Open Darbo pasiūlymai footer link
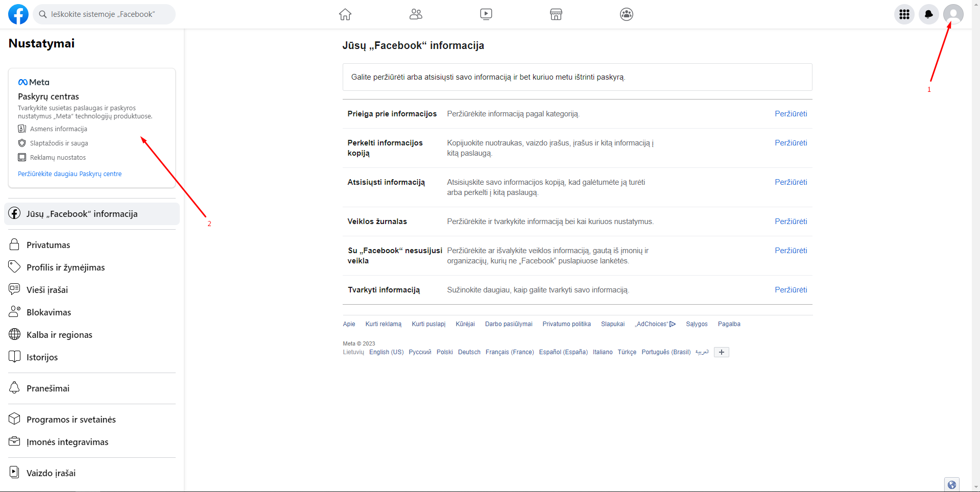 pos(509,324)
